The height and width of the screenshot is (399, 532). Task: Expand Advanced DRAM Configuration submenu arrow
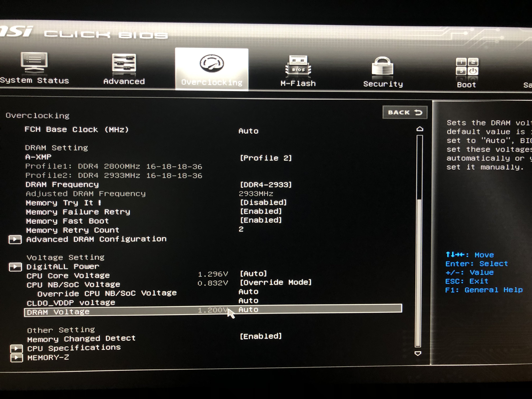pyautogui.click(x=15, y=240)
